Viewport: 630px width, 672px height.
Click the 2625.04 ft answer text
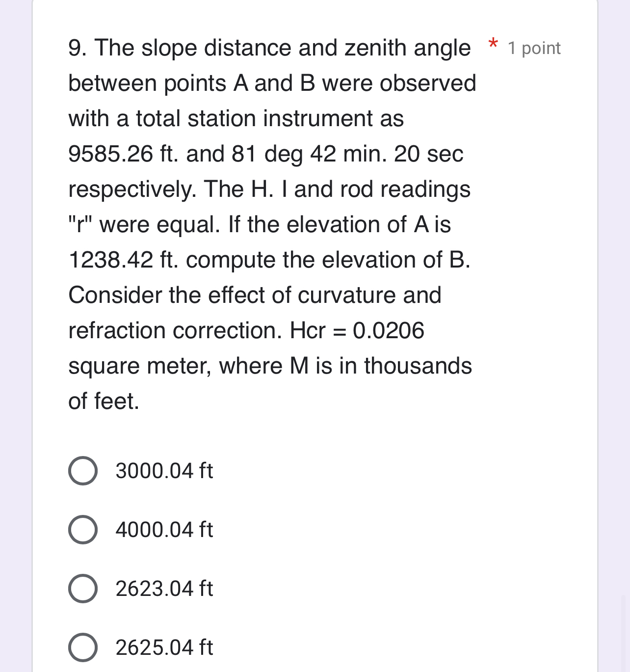164,648
